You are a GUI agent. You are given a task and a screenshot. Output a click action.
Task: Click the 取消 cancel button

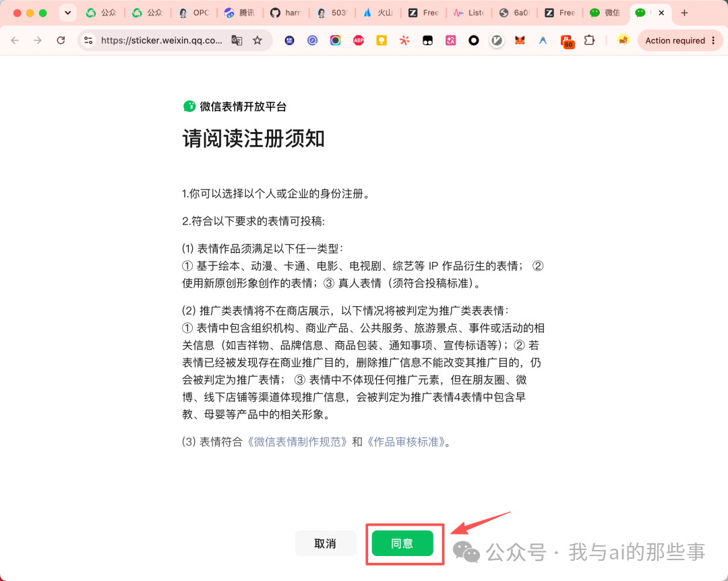(x=325, y=543)
